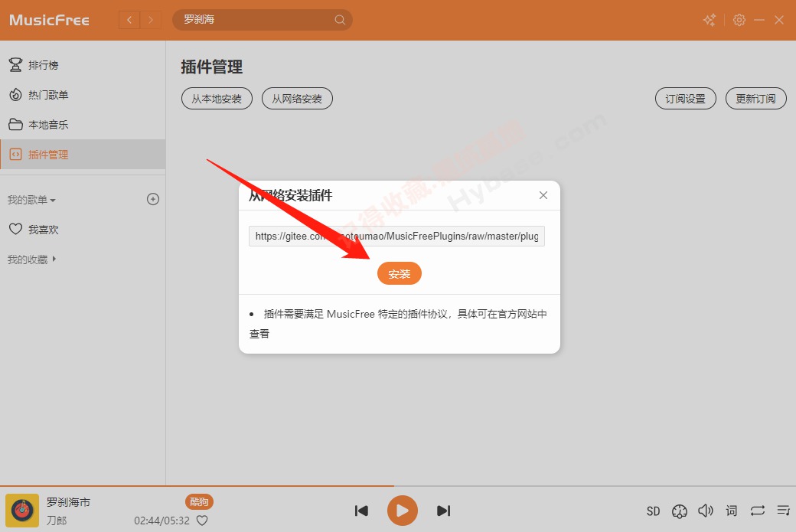Click the 从本地安装 button
This screenshot has width=796, height=532.
click(x=217, y=99)
